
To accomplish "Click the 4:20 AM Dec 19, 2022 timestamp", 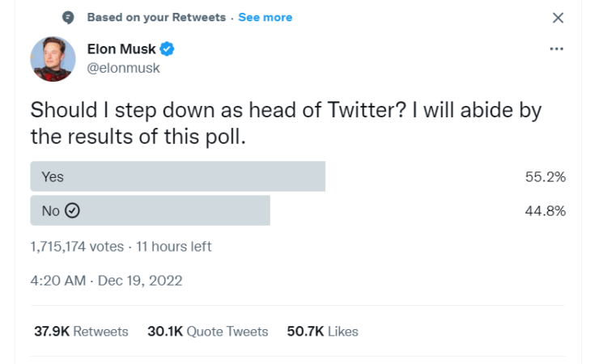I will click(x=106, y=281).
